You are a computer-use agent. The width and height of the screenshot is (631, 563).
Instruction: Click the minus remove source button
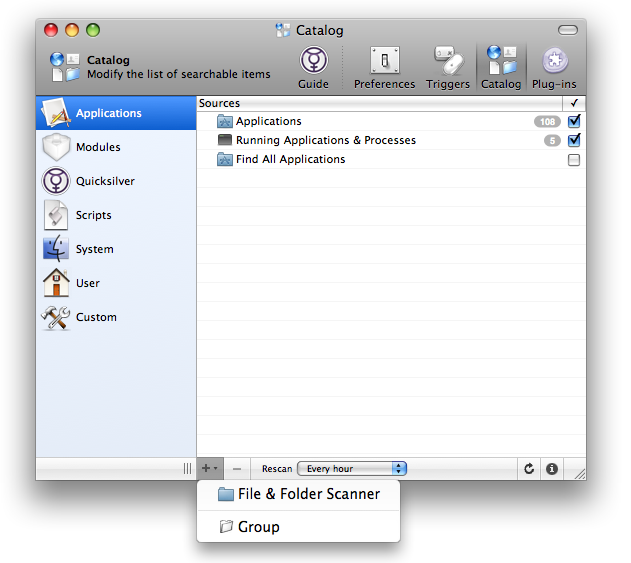point(237,469)
